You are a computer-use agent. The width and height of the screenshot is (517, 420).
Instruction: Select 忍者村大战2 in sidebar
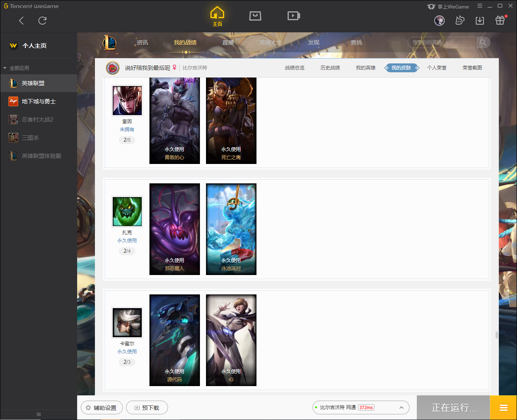[38, 120]
